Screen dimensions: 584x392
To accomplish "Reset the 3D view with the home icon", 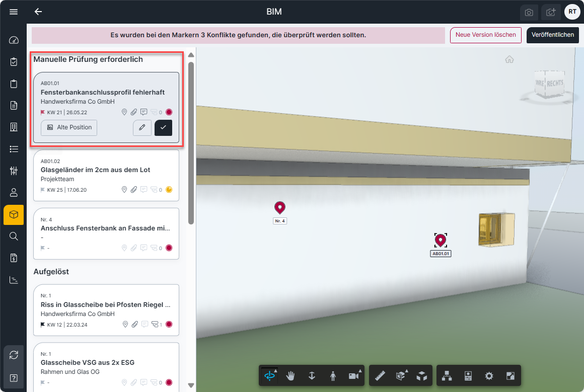I will click(x=509, y=59).
